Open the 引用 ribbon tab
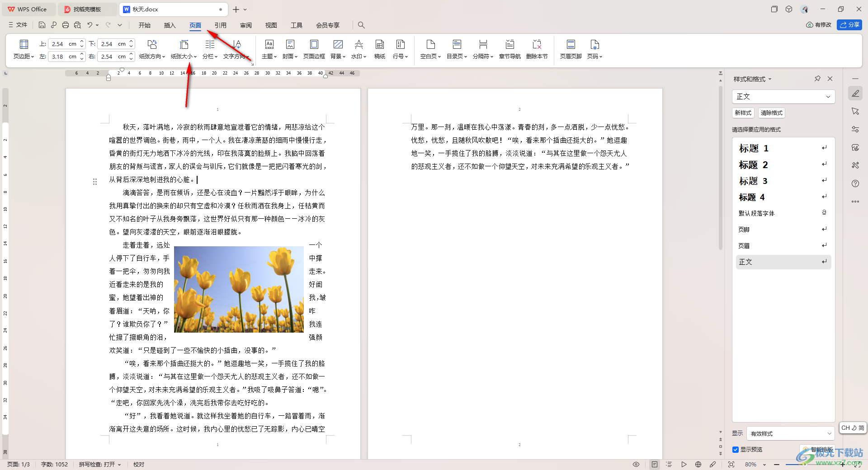 tap(221, 25)
